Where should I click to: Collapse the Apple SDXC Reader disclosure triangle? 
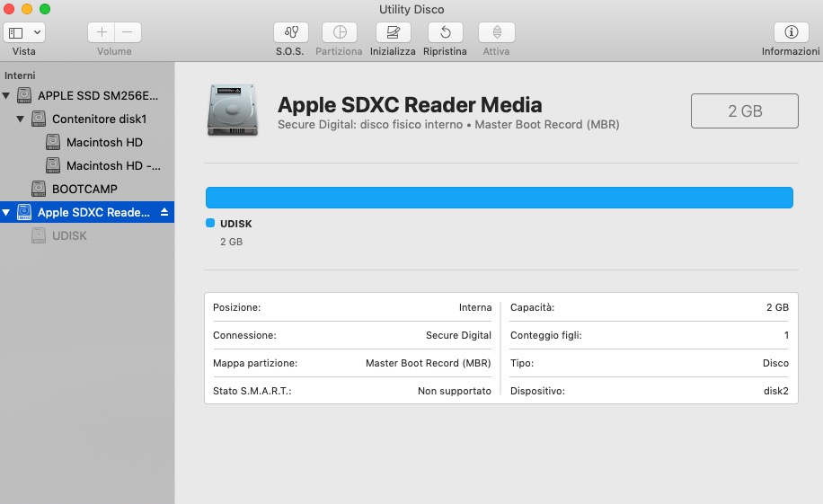(5, 213)
